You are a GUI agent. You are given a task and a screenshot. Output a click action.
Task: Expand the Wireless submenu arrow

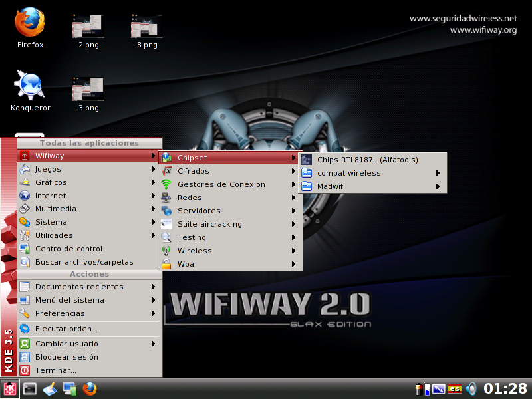(293, 251)
